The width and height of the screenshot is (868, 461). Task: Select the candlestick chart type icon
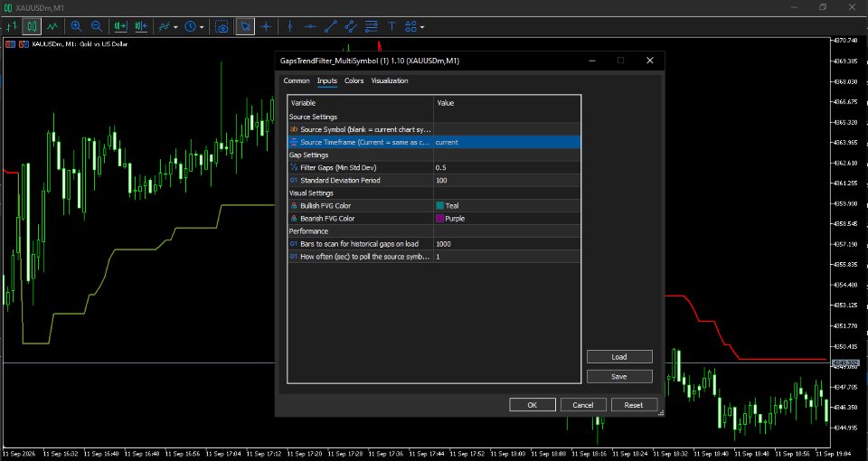(x=32, y=26)
